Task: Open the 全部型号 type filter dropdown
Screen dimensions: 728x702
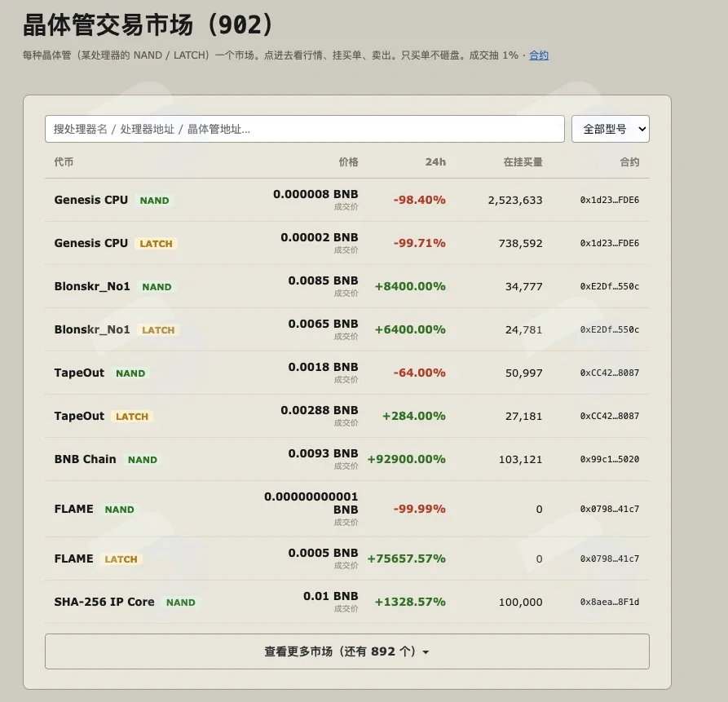Action: (x=610, y=129)
